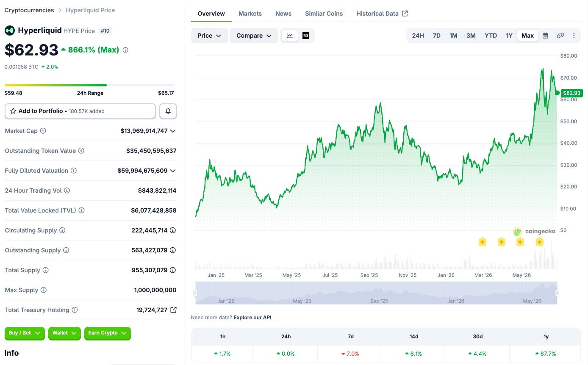Select 3M time range
This screenshot has width=588, height=365.
tap(471, 36)
